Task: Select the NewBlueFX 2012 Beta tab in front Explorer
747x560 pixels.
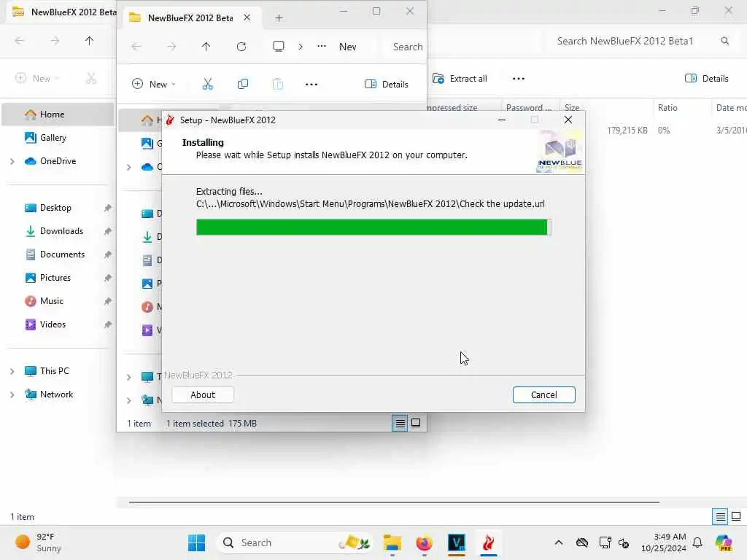Action: coord(190,18)
